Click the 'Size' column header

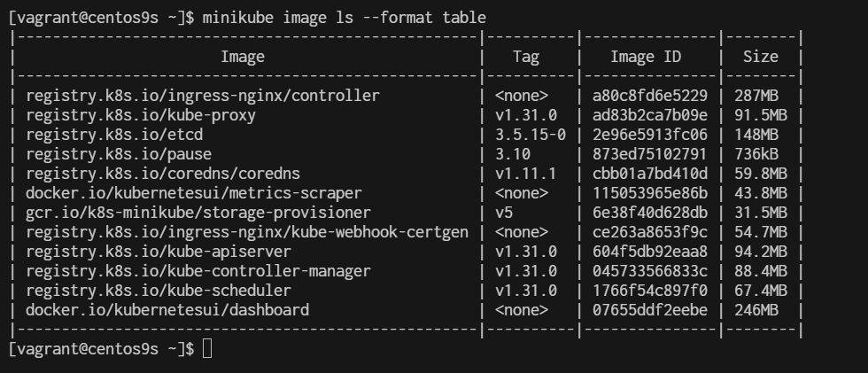(761, 57)
